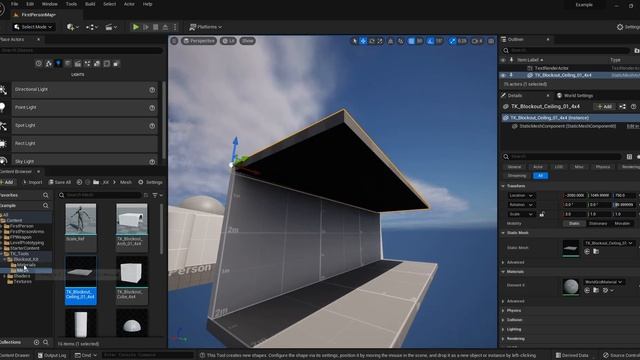This screenshot has width=640, height=360.
Task: Open the Location coordinate type dropdown
Action: click(x=521, y=195)
